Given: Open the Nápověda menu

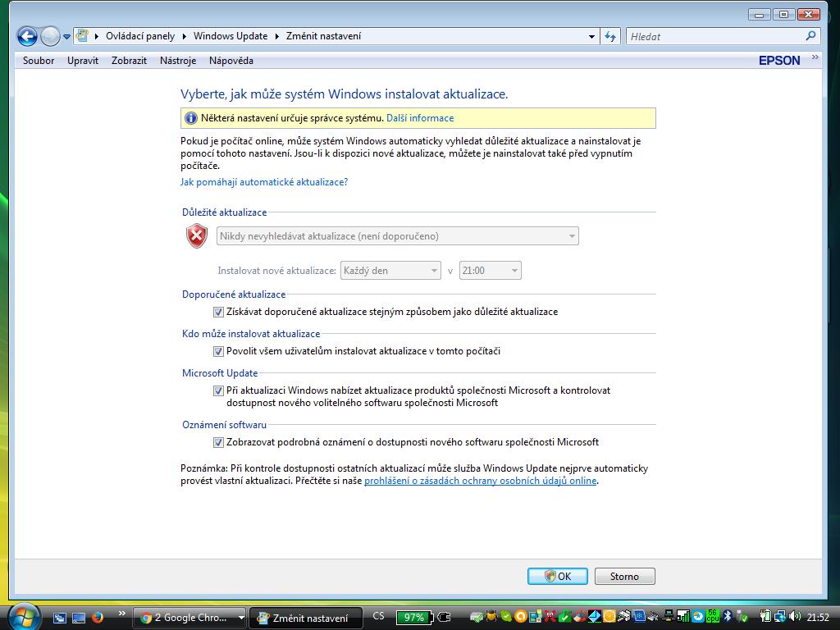Looking at the screenshot, I should tap(231, 61).
